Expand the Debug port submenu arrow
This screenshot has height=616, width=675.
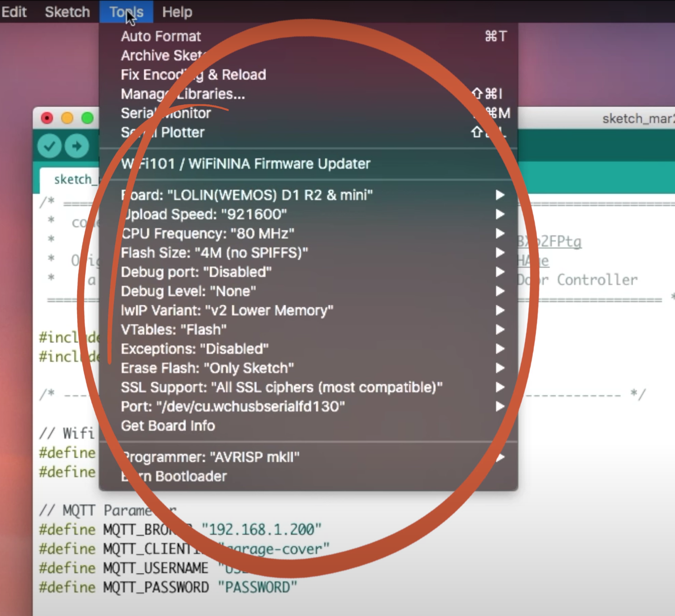500,272
